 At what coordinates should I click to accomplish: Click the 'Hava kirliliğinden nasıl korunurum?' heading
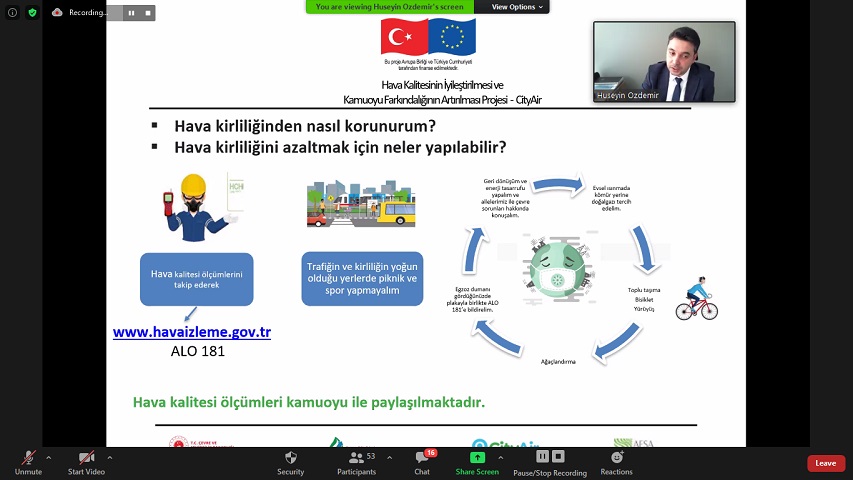coord(305,126)
